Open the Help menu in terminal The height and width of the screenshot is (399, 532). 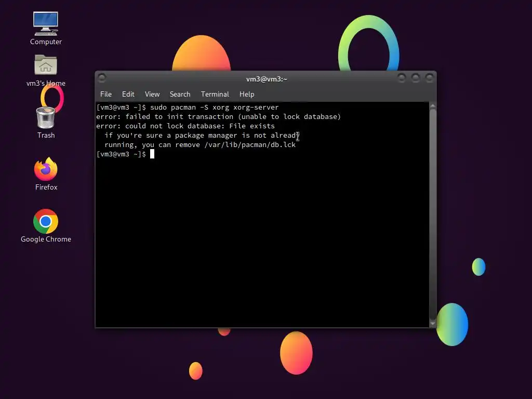pos(247,95)
